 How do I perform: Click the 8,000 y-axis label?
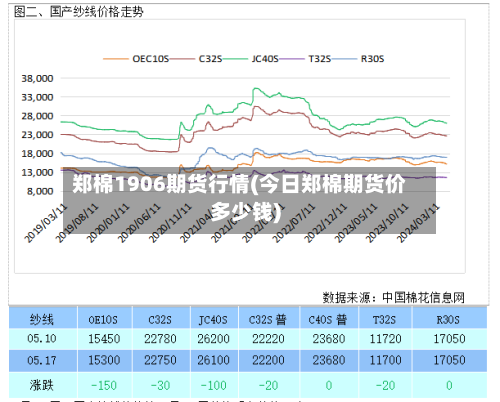(40, 191)
